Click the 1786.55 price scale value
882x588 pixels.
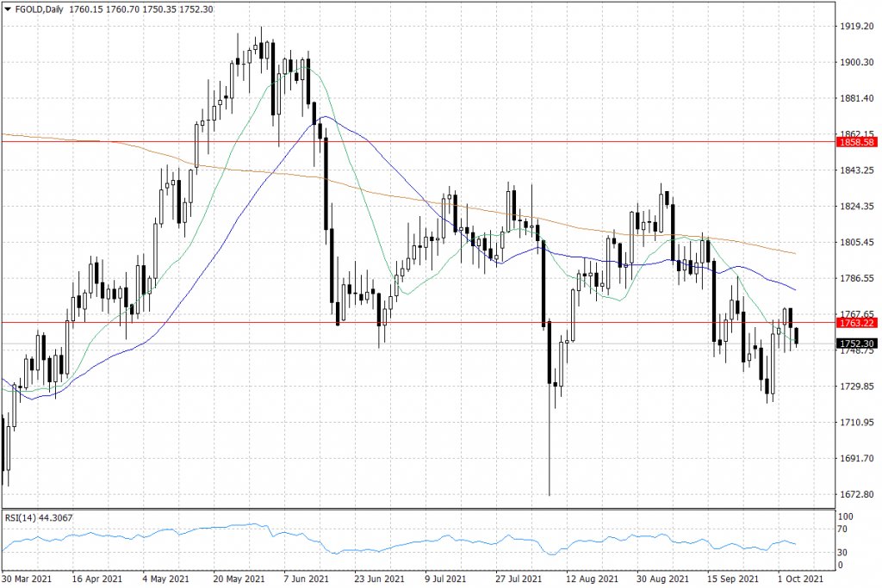click(x=857, y=278)
